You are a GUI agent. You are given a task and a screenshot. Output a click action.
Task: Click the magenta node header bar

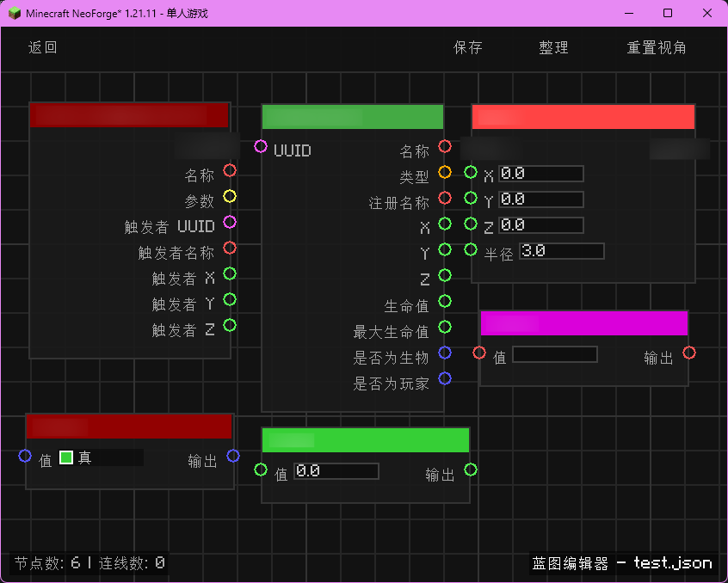pyautogui.click(x=584, y=322)
